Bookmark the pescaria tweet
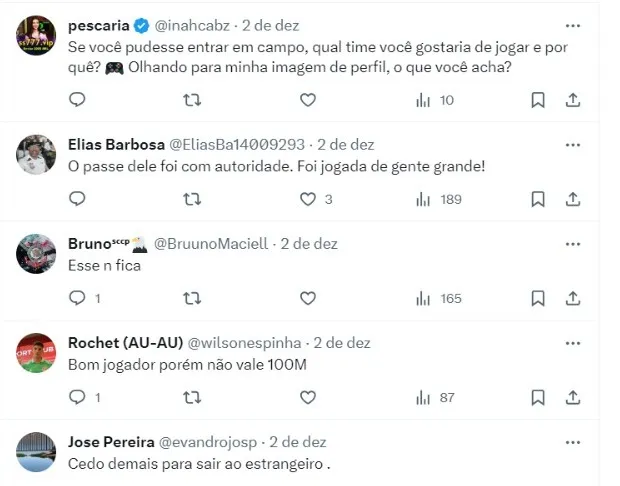The height and width of the screenshot is (486, 620). point(538,100)
